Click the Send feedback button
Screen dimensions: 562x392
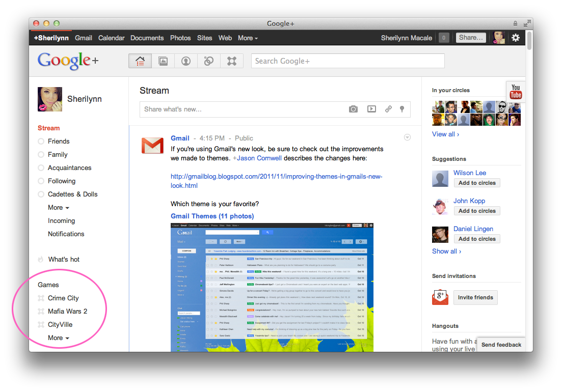501,345
